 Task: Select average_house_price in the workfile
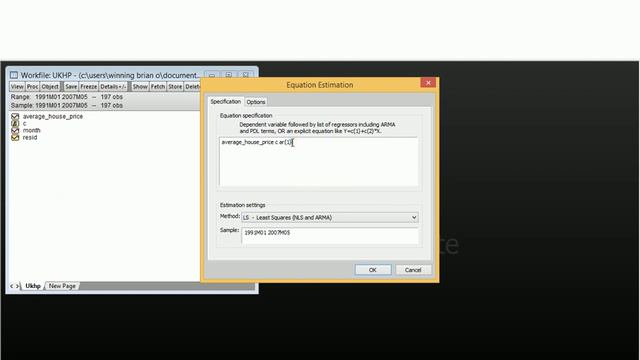[53, 116]
